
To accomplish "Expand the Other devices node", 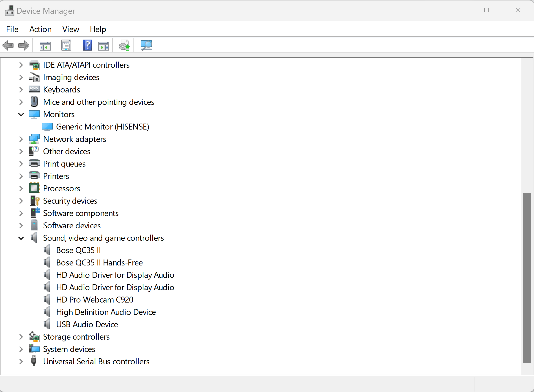I will (21, 151).
